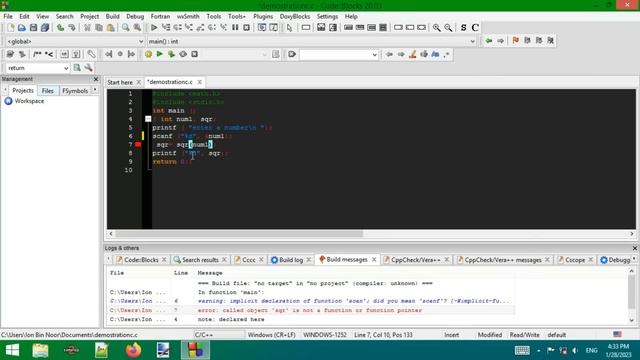
Task: Open the empty combo box dropdown arrow
Action: tap(374, 55)
